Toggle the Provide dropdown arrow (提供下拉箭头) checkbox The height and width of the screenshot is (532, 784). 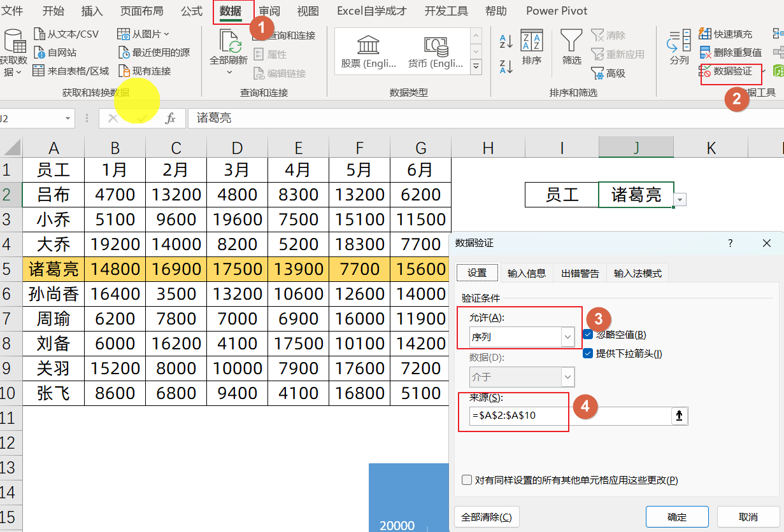coord(588,353)
